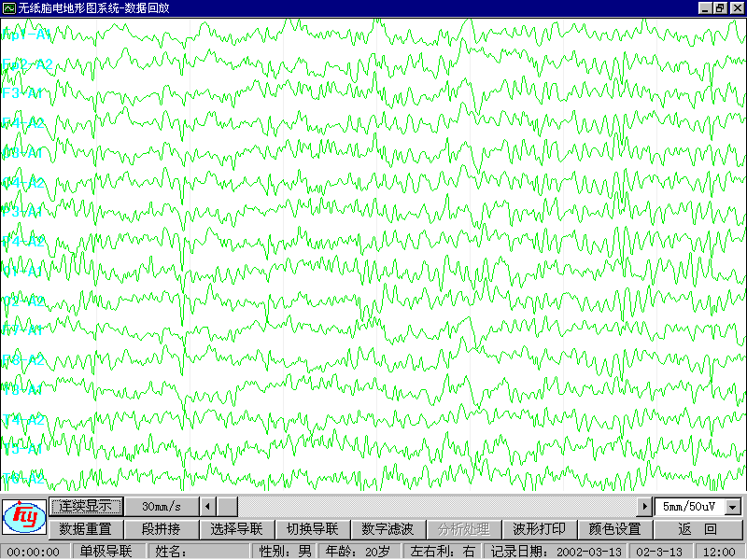Select the Fp1-A1 channel label

(x=26, y=35)
